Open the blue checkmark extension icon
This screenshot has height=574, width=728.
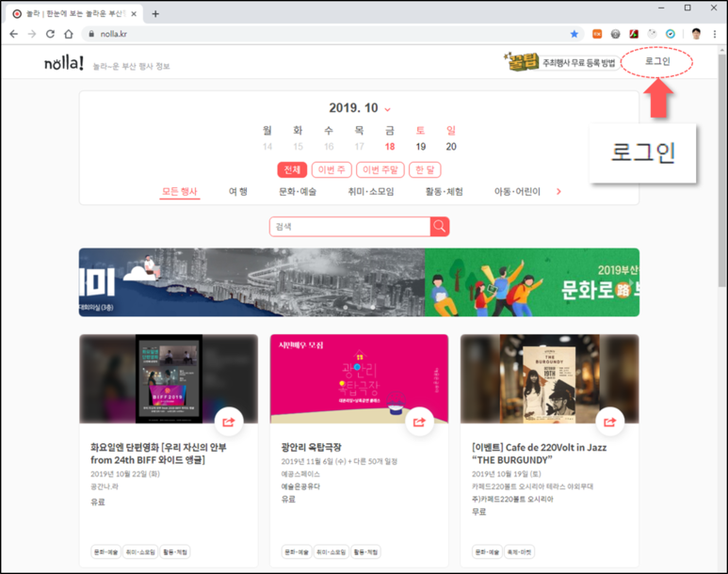pos(670,34)
